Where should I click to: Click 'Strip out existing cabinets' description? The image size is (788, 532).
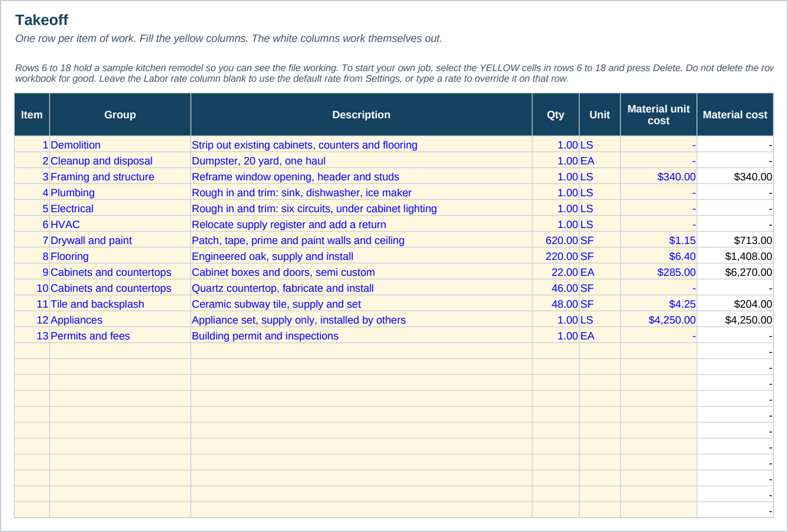[x=361, y=145]
